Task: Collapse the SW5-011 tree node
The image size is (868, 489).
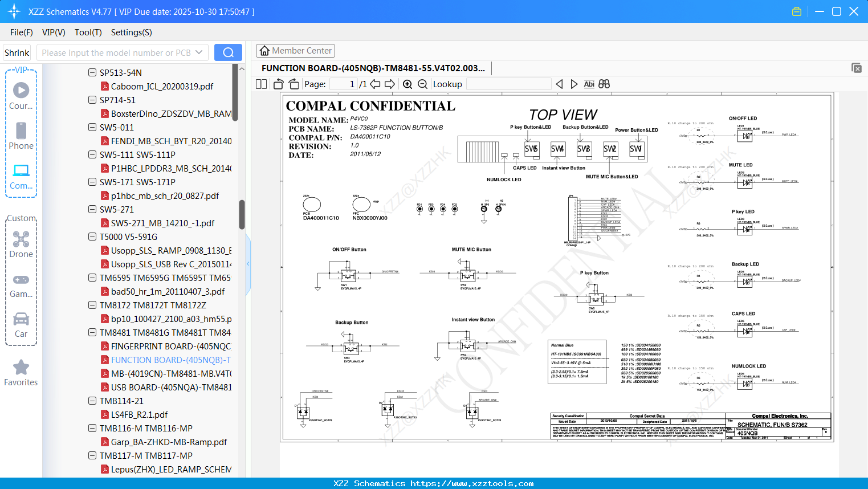Action: 92,127
